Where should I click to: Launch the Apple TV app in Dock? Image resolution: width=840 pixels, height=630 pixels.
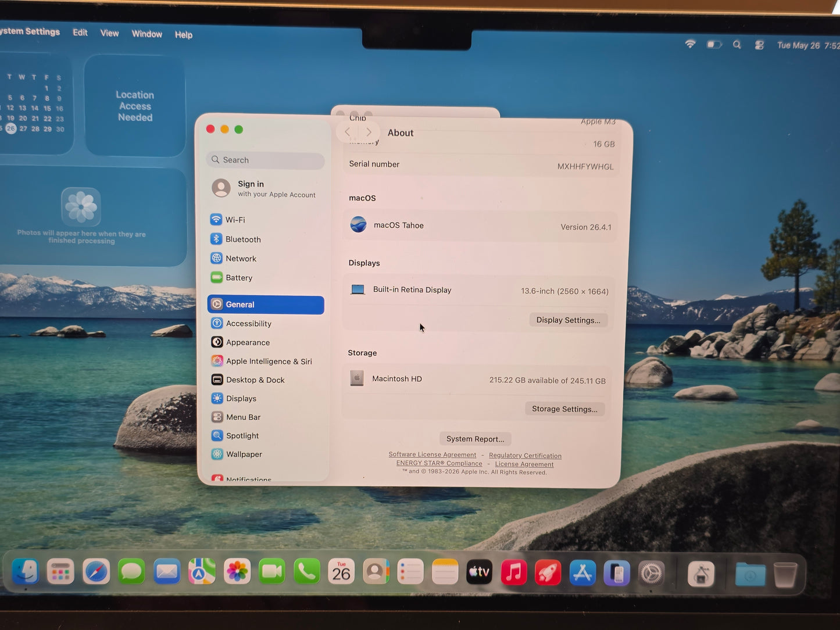coord(480,572)
